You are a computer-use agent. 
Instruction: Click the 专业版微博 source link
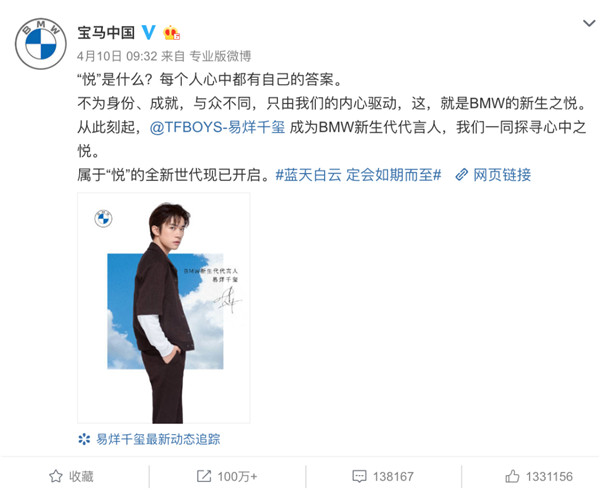tap(220, 56)
